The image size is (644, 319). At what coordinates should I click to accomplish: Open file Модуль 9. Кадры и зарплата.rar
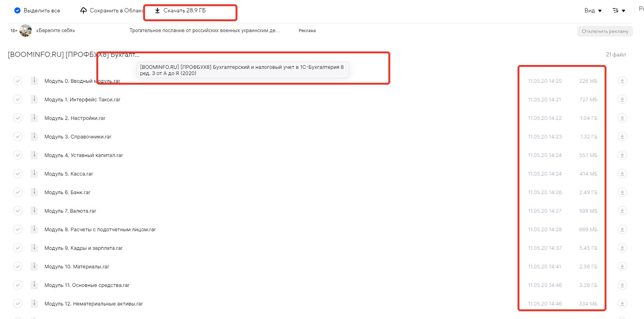click(84, 248)
